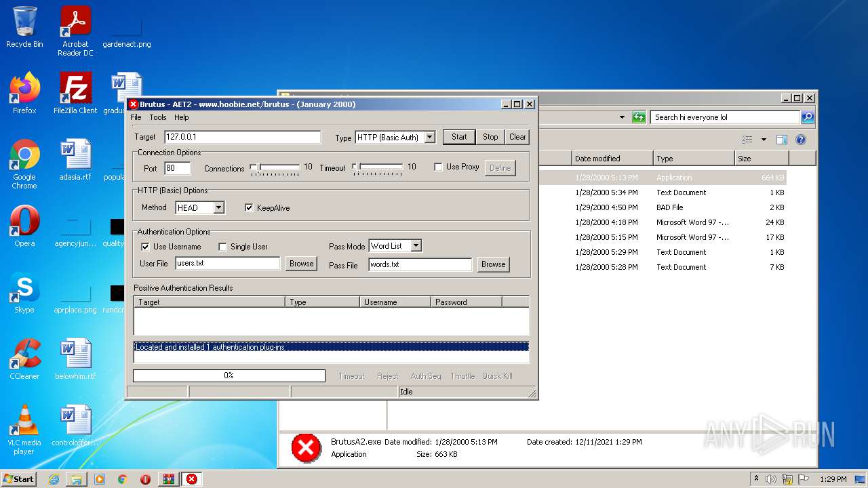Viewport: 868px width, 488px height.
Task: Launch Google Chrome from the desktop
Action: tap(24, 165)
